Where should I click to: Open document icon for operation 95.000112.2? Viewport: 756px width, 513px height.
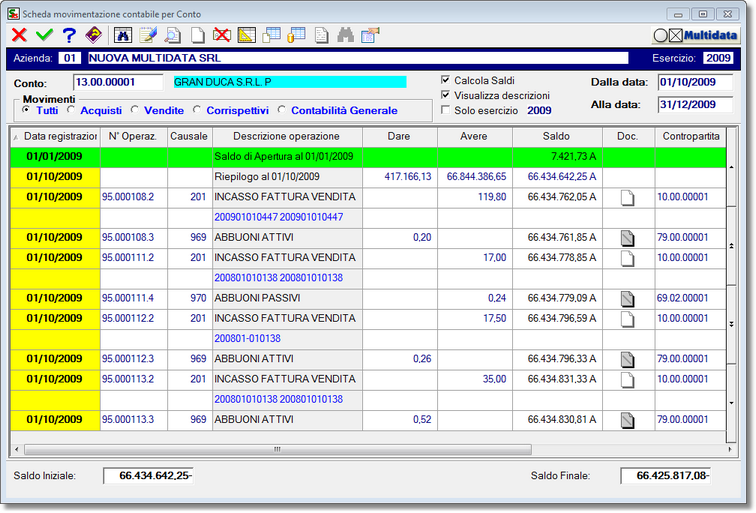(627, 319)
